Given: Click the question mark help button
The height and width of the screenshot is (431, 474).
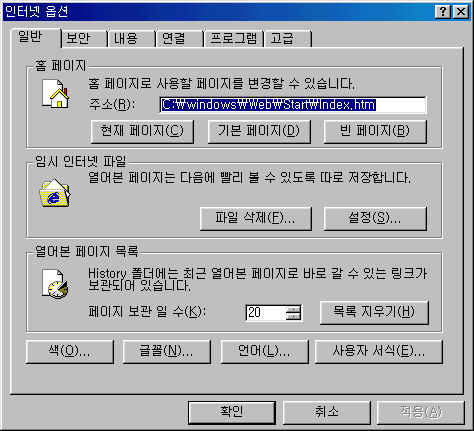Looking at the screenshot, I should (x=443, y=12).
